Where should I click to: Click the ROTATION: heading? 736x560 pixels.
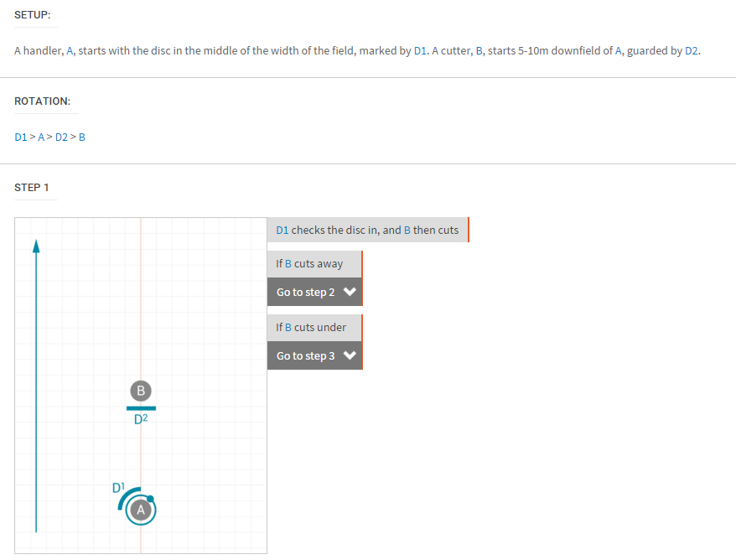coord(42,101)
